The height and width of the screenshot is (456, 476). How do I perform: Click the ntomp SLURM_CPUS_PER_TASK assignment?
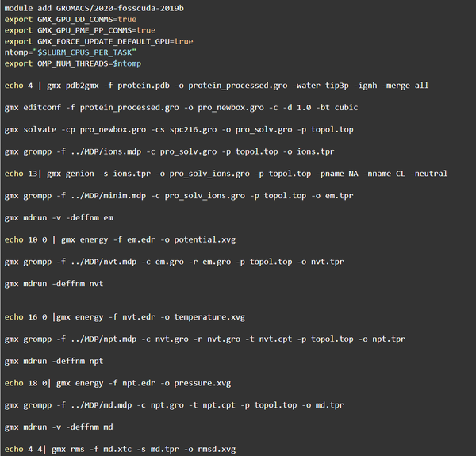click(x=66, y=52)
